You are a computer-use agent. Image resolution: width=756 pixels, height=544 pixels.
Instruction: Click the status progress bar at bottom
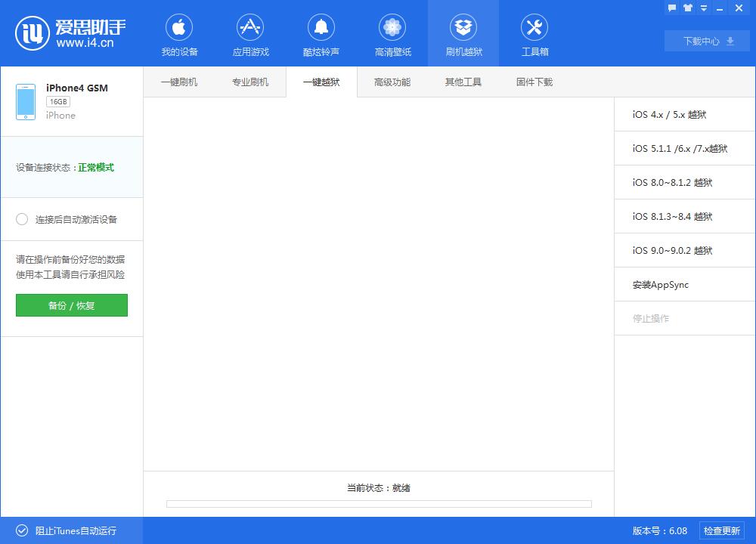point(378,503)
